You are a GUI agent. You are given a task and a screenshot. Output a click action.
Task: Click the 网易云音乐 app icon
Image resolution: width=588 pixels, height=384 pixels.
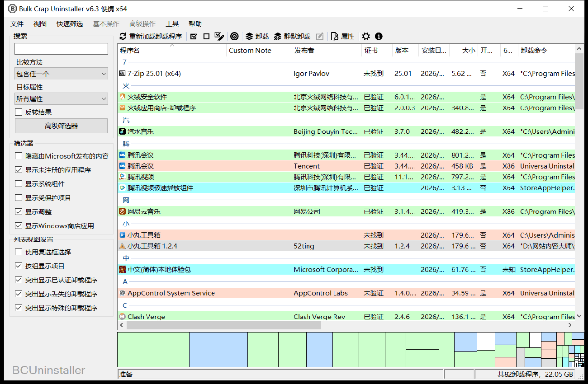[x=122, y=211]
